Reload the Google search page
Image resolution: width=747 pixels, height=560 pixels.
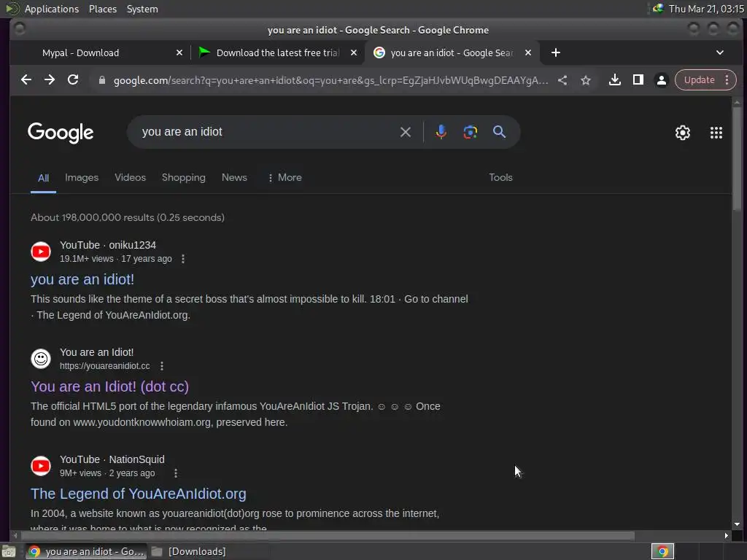tap(73, 80)
